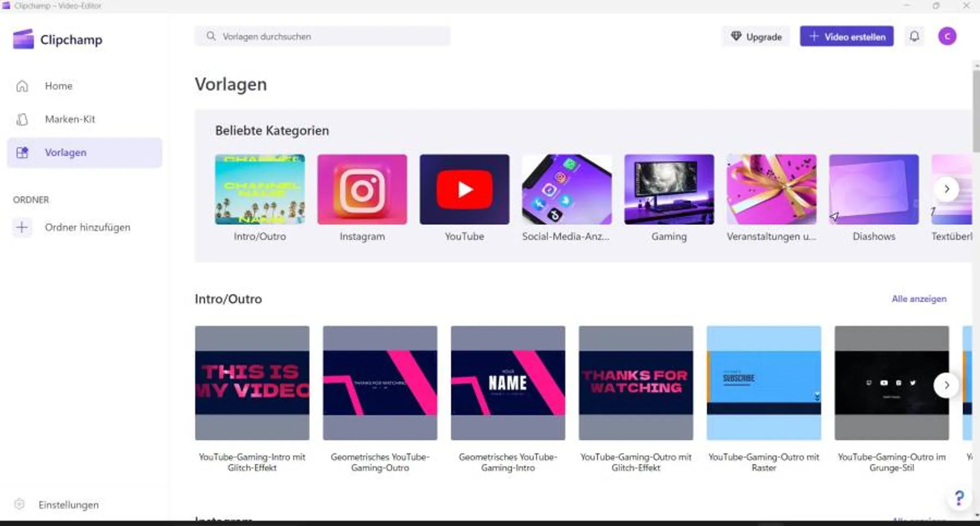Click the YouTube label text
This screenshot has width=980, height=526.
(465, 236)
